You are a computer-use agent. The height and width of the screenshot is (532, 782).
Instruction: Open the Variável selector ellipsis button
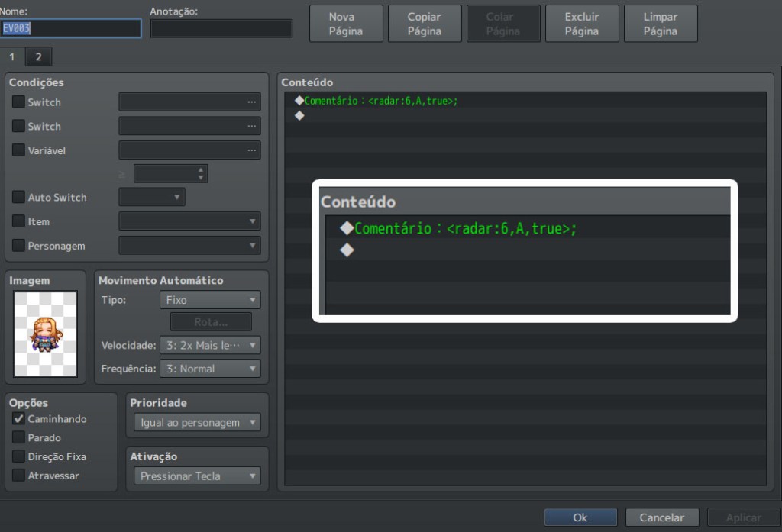(x=251, y=150)
